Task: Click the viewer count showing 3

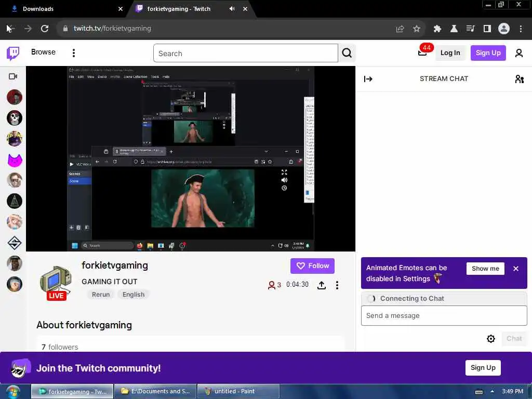Action: click(x=274, y=285)
